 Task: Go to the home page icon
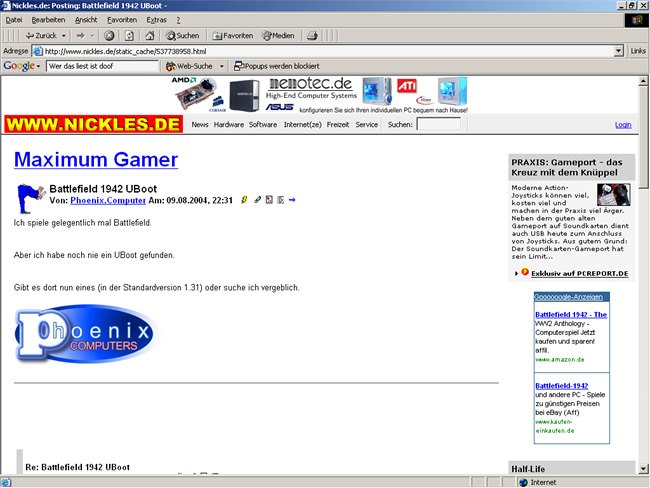(150, 36)
